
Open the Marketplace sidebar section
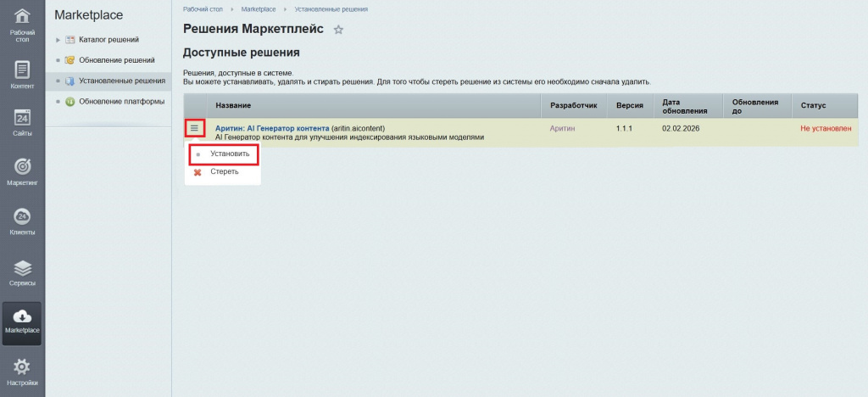tap(22, 322)
